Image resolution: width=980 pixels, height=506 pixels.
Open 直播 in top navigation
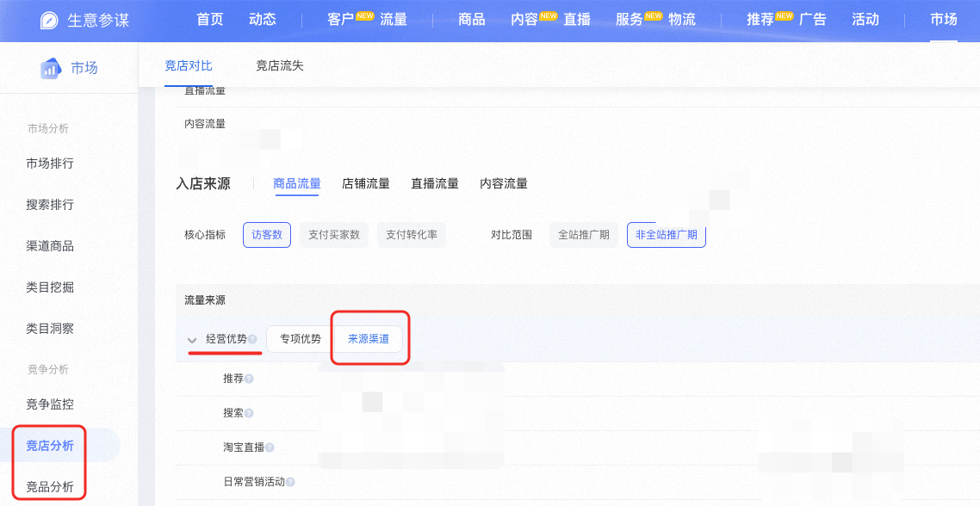click(577, 20)
